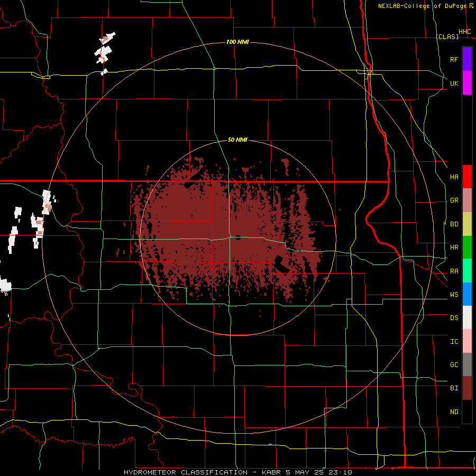This screenshot has width=476, height=476.
Task: Click the RF legend label
Action: (x=454, y=59)
